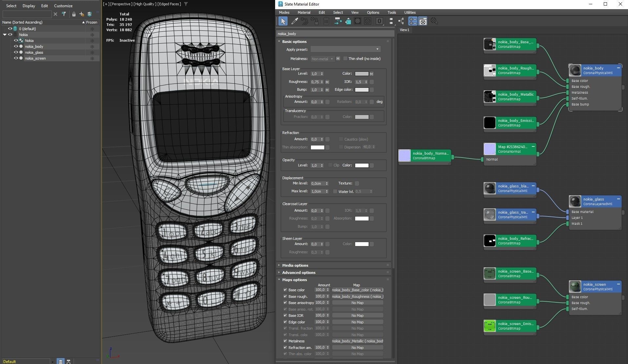This screenshot has width=628, height=364.
Task: Click the nokia_body_Base_color map button
Action: pyautogui.click(x=357, y=290)
